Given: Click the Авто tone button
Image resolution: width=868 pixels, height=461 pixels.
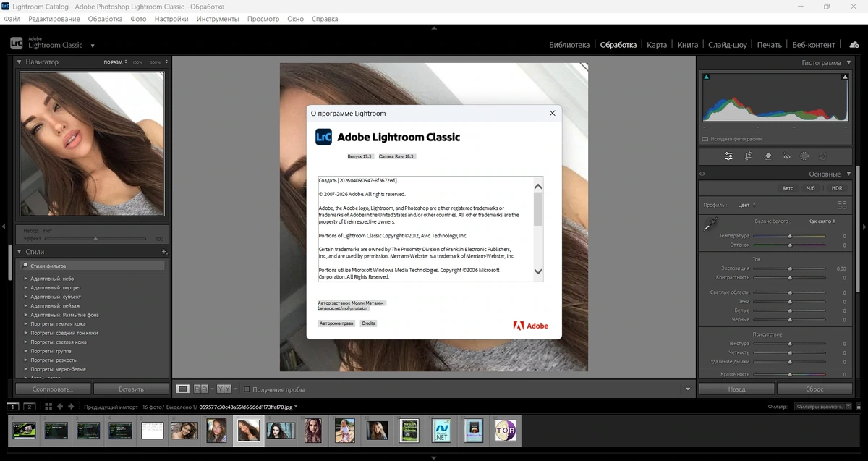Looking at the screenshot, I should pyautogui.click(x=788, y=188).
